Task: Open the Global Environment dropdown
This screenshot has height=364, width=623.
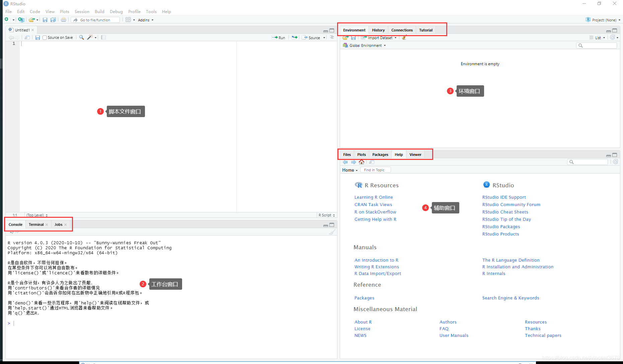Action: 364,45
